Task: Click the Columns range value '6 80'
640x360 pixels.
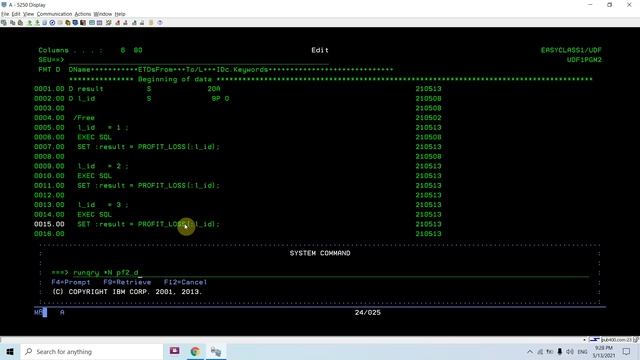Action: [x=131, y=50]
